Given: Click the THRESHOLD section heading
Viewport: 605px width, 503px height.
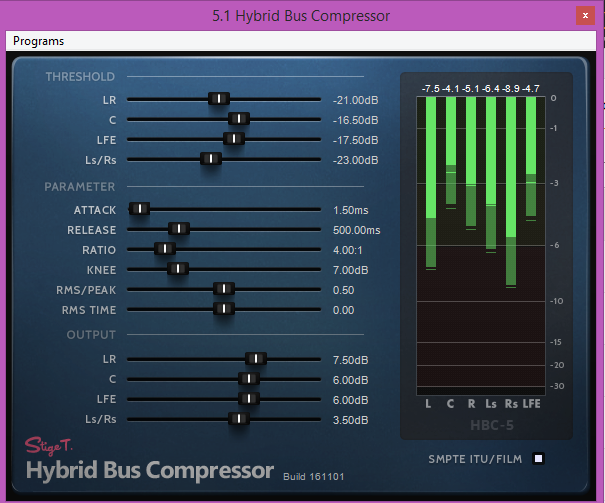Looking at the screenshot, I should (x=80, y=77).
